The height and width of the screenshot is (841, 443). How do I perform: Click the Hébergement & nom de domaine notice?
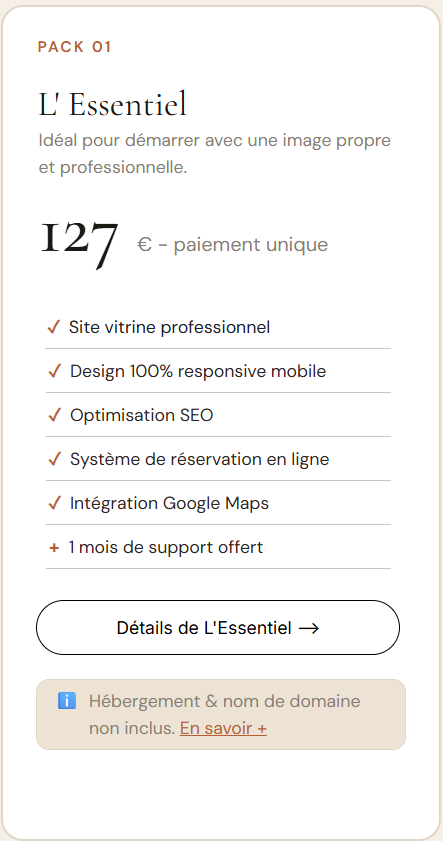pos(221,714)
